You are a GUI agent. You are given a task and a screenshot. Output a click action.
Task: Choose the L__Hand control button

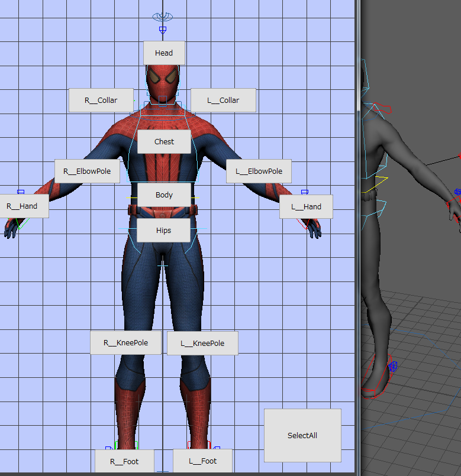pos(306,207)
